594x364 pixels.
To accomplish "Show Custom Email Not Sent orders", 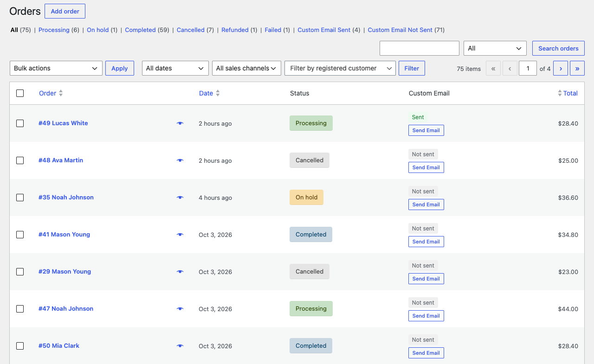I will point(400,30).
